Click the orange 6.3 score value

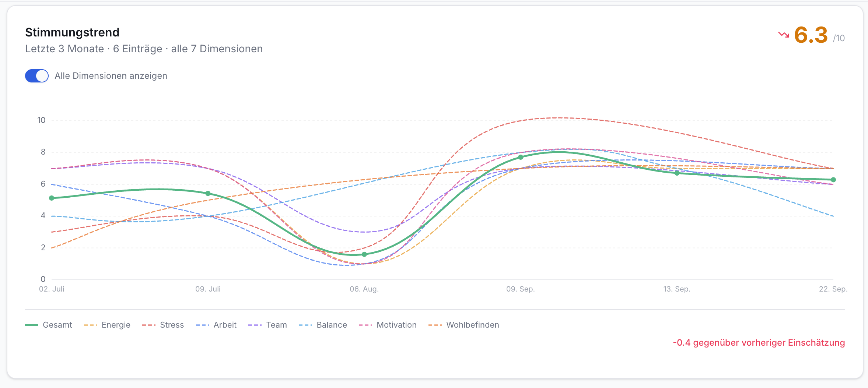coord(811,35)
